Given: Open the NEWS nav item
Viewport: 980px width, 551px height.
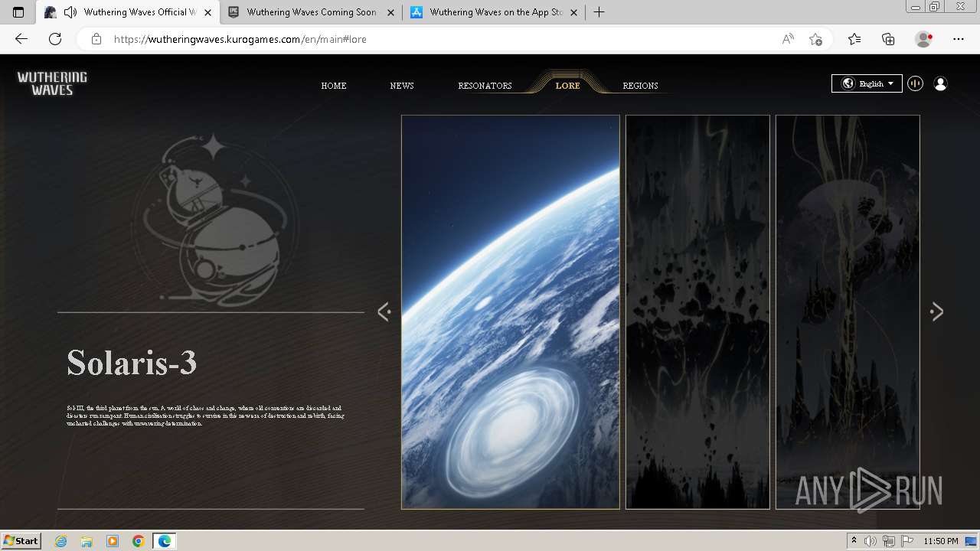Looking at the screenshot, I should click(x=402, y=86).
